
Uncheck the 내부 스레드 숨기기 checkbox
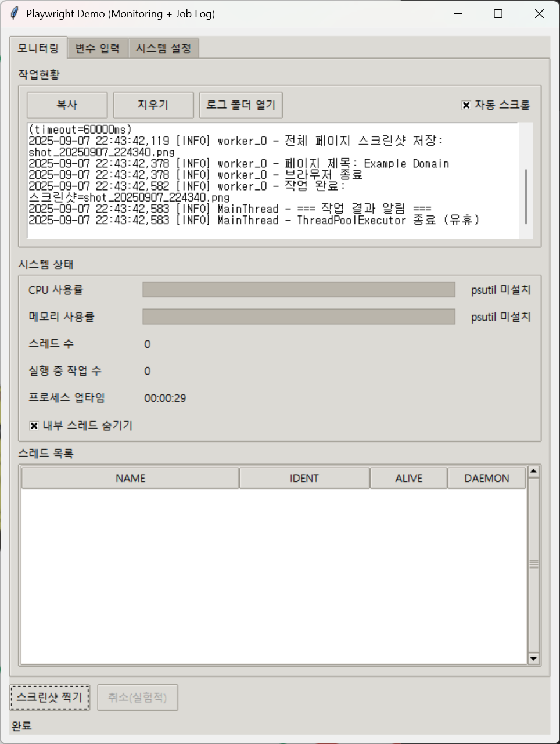tap(34, 426)
